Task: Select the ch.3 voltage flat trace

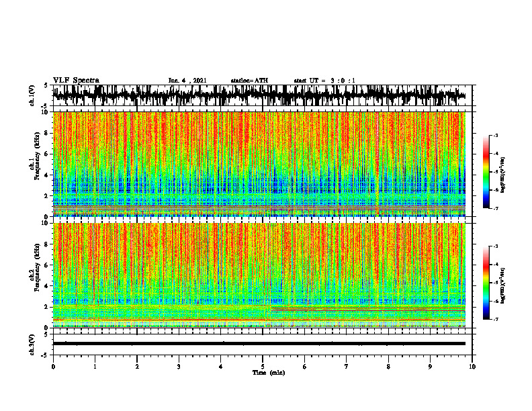Action: (x=259, y=344)
